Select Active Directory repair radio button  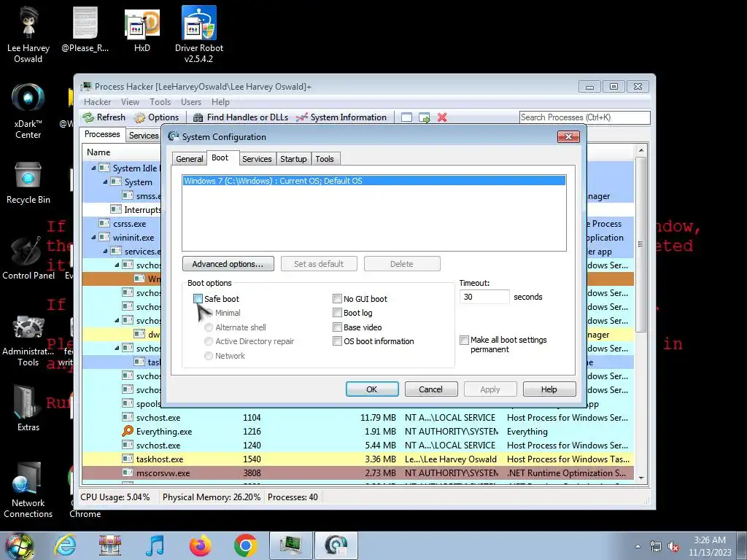point(208,341)
